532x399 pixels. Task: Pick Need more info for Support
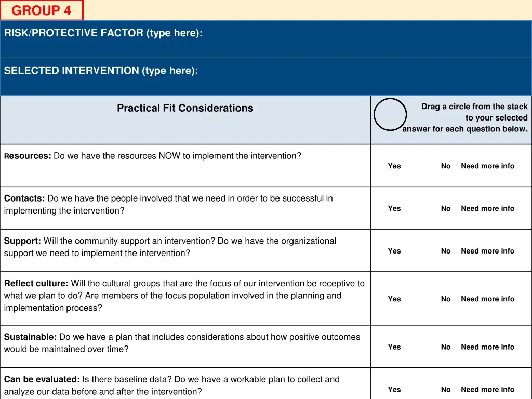coord(487,251)
